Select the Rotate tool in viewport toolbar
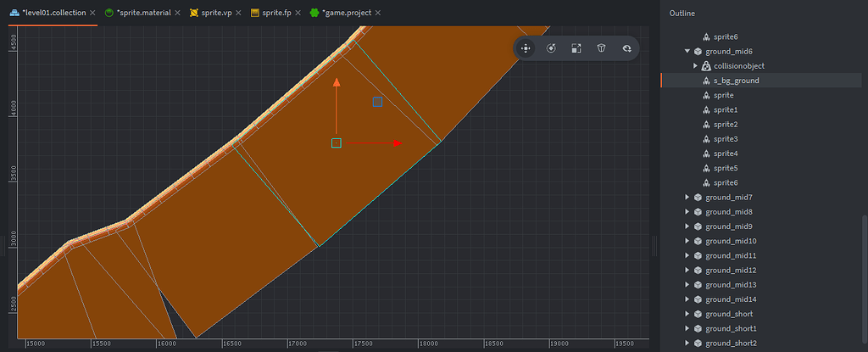Viewport: 868px width, 352px height. tap(551, 48)
